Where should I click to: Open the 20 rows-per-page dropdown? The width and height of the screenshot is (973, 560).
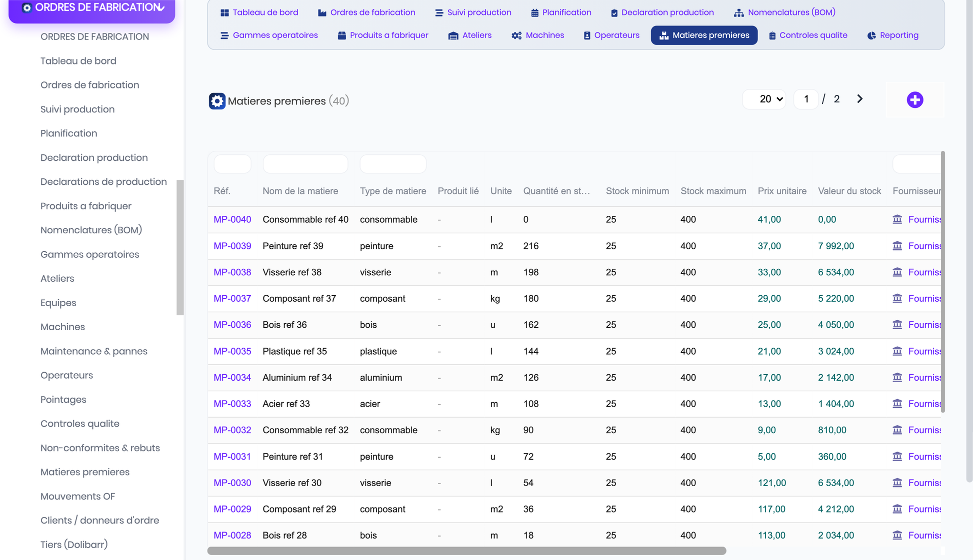pyautogui.click(x=764, y=99)
